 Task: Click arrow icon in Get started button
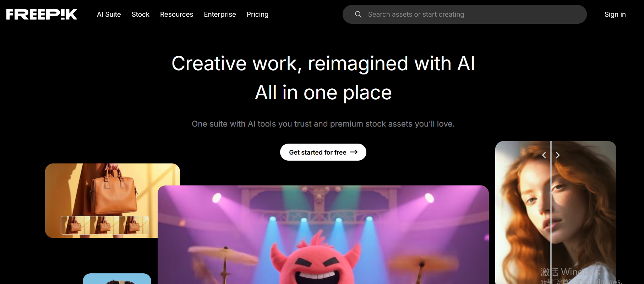click(354, 152)
